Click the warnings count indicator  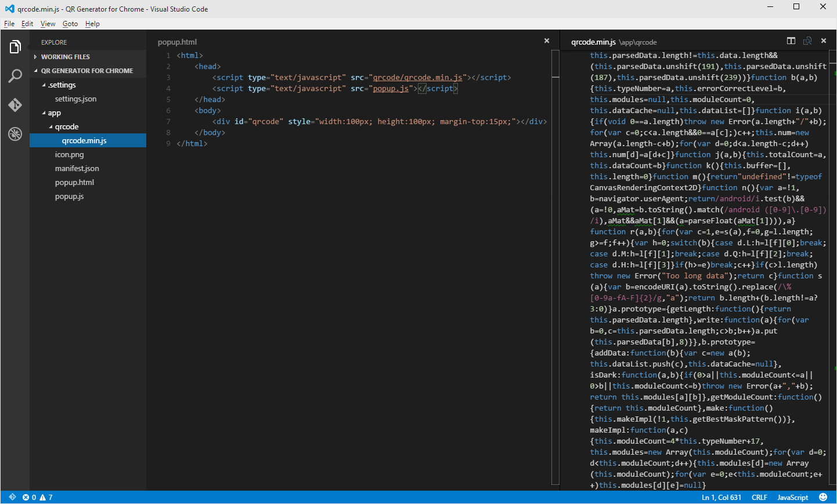tap(46, 497)
